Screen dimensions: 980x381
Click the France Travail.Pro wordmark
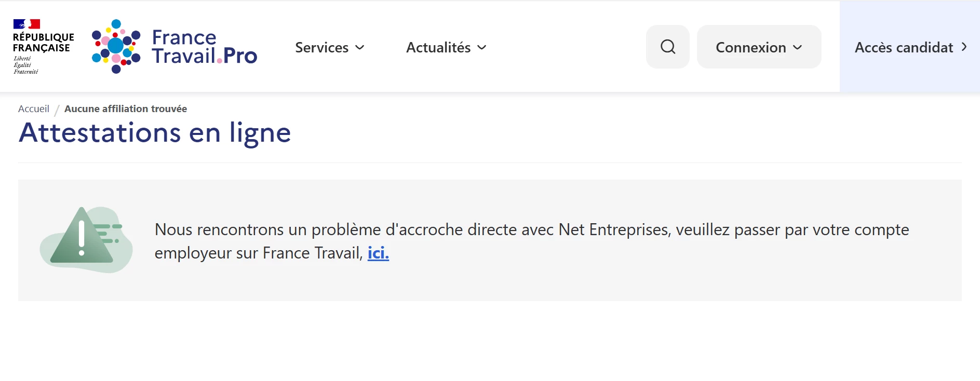(204, 47)
